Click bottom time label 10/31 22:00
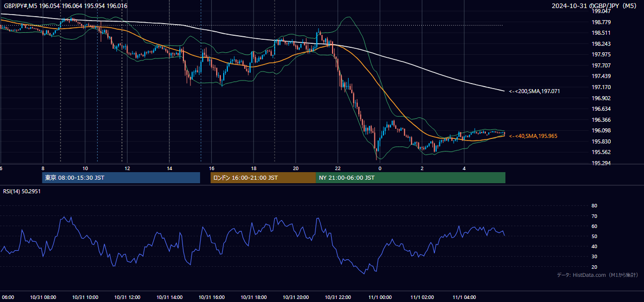The image size is (644, 302). click(x=338, y=297)
